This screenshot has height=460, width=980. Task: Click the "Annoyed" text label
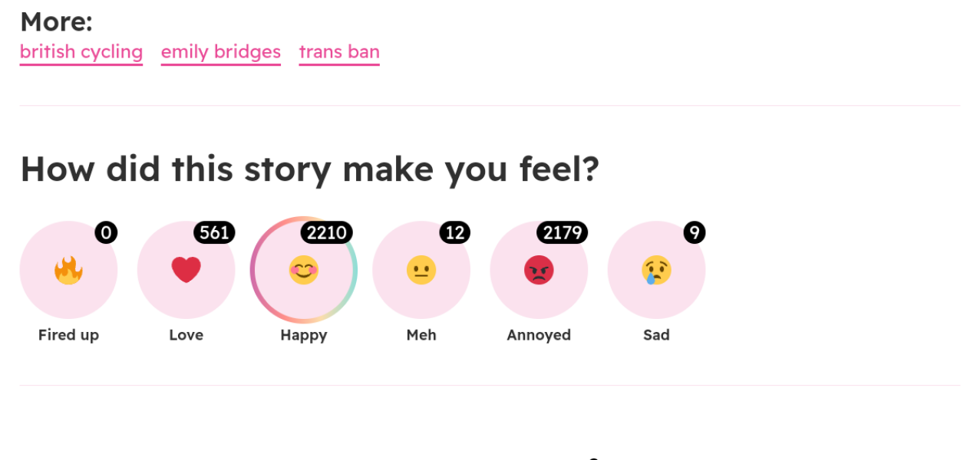(x=539, y=335)
